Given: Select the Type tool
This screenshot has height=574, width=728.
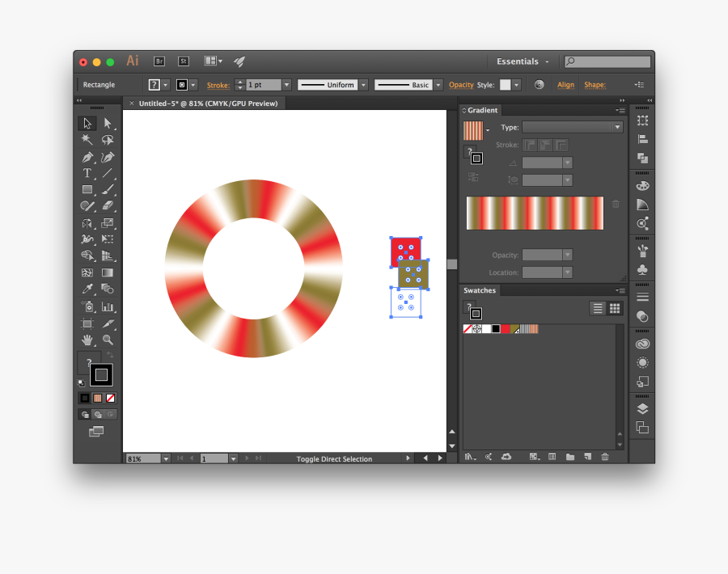Looking at the screenshot, I should tap(87, 174).
